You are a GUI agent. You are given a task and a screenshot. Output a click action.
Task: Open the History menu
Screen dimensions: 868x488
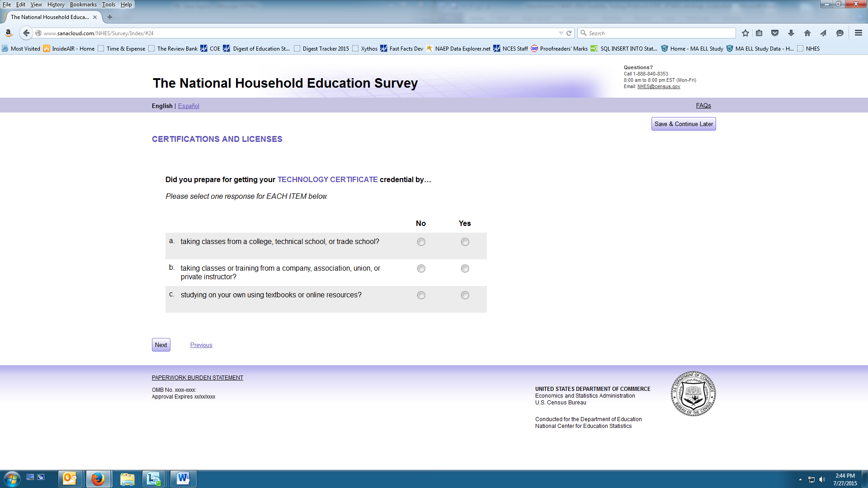click(x=56, y=5)
